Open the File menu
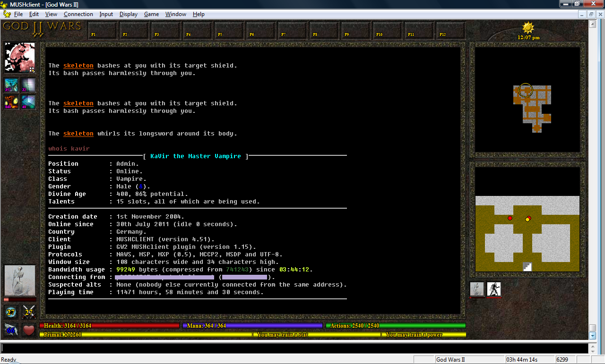 click(x=18, y=14)
